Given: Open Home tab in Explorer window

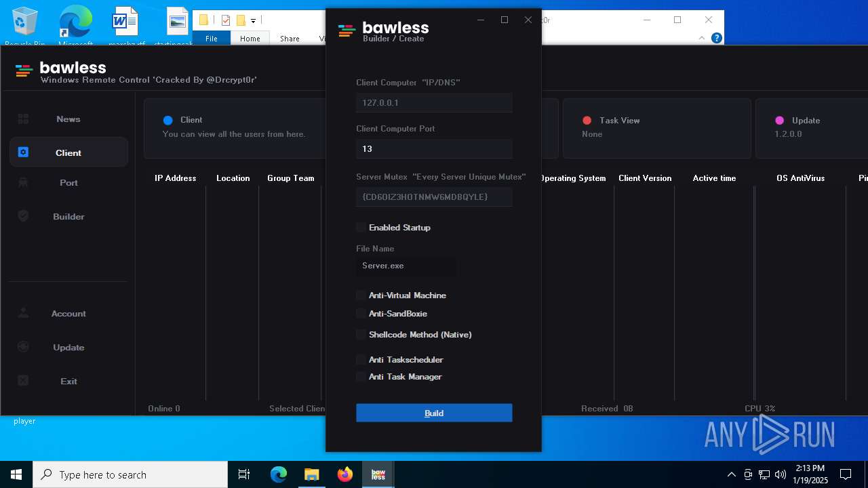Looking at the screenshot, I should click(250, 39).
